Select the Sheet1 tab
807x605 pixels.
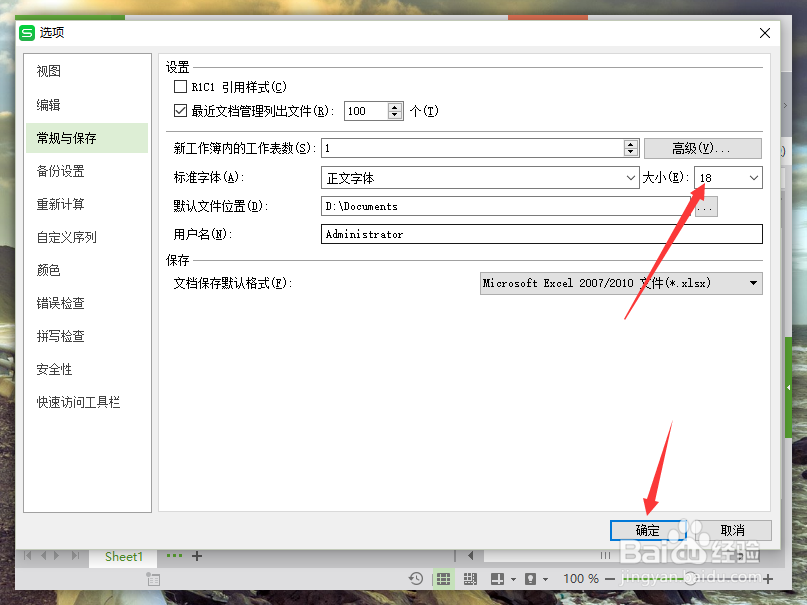click(x=124, y=557)
